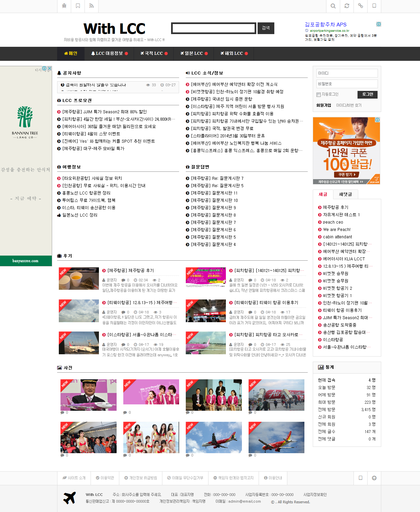The image size is (420, 512).
Task: Click the bug icon in top bar
Action: pyautogui.click(x=64, y=6)
